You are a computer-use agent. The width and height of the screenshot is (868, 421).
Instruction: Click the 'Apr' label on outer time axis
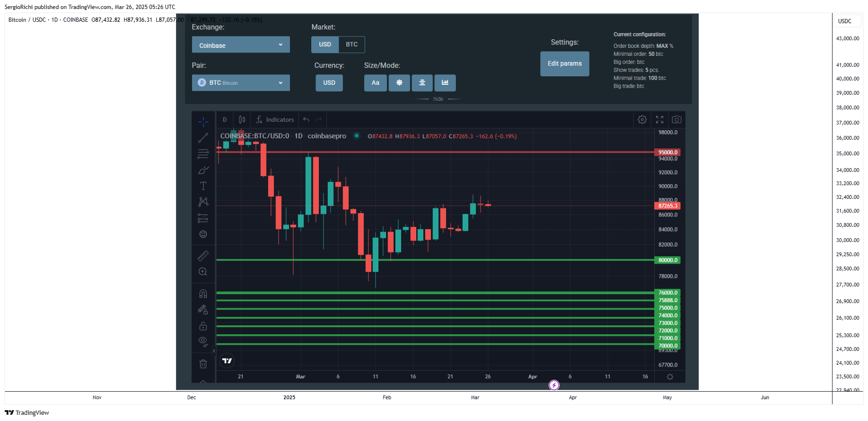[573, 398]
